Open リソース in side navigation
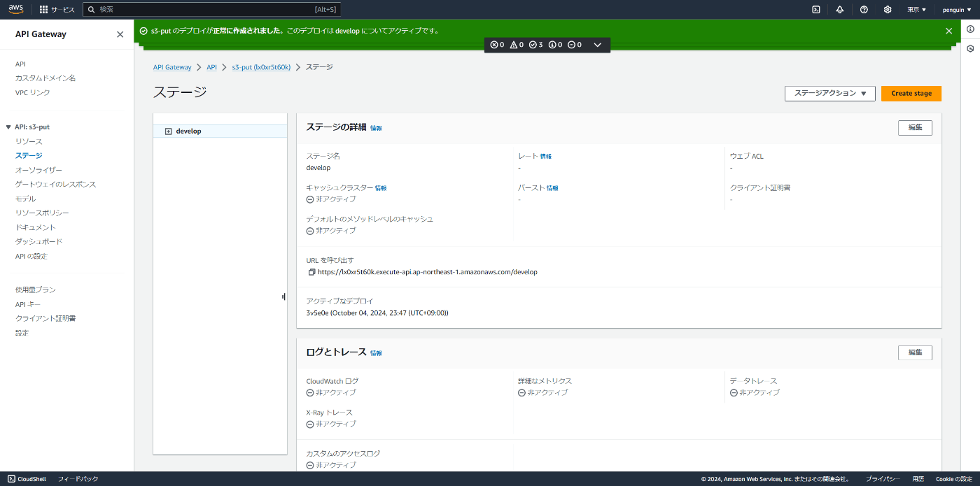Image resolution: width=980 pixels, height=486 pixels. coord(29,142)
